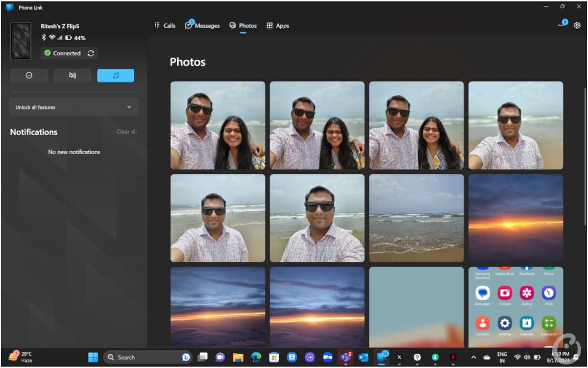Open the X app on the taskbar
The height and width of the screenshot is (368, 588).
click(x=399, y=357)
